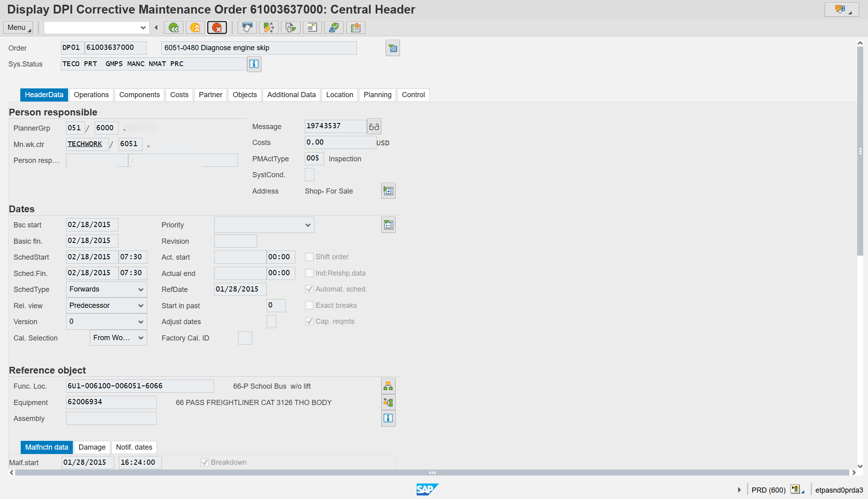
Task: Click the red Cancel icon
Action: 217,27
